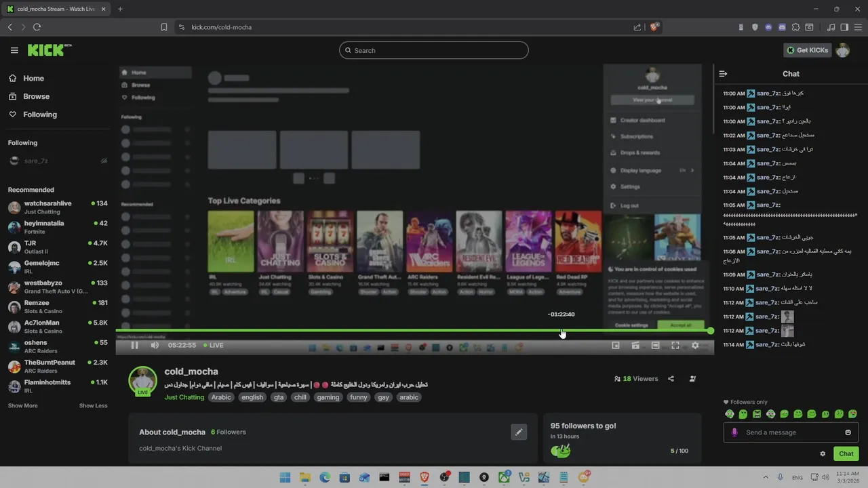Enter fullscreen on the video player
The width and height of the screenshot is (868, 488).
(x=675, y=346)
